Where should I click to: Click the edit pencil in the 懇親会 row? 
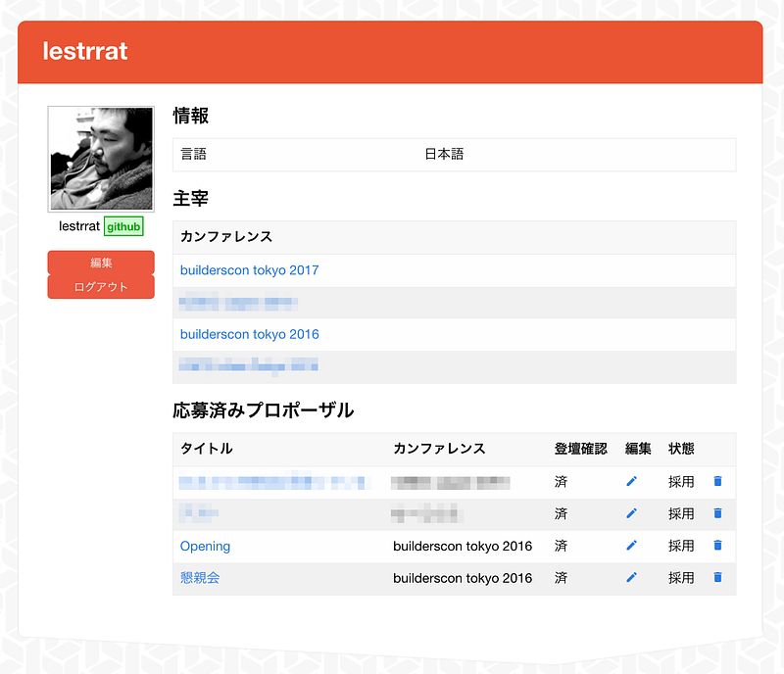(x=631, y=577)
